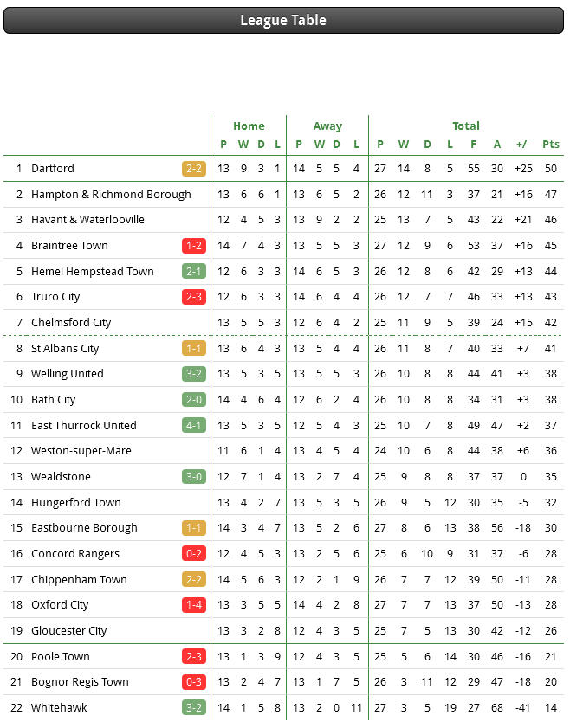Click the Total column group header

466,126
